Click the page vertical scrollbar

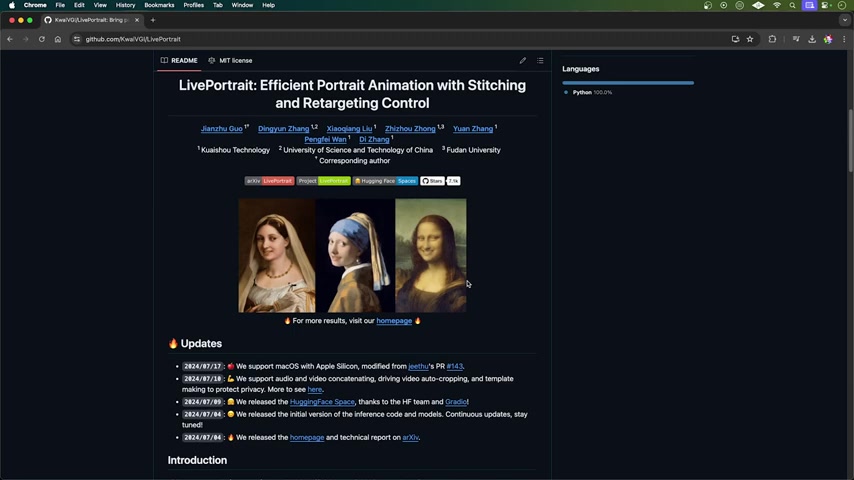coord(850,141)
